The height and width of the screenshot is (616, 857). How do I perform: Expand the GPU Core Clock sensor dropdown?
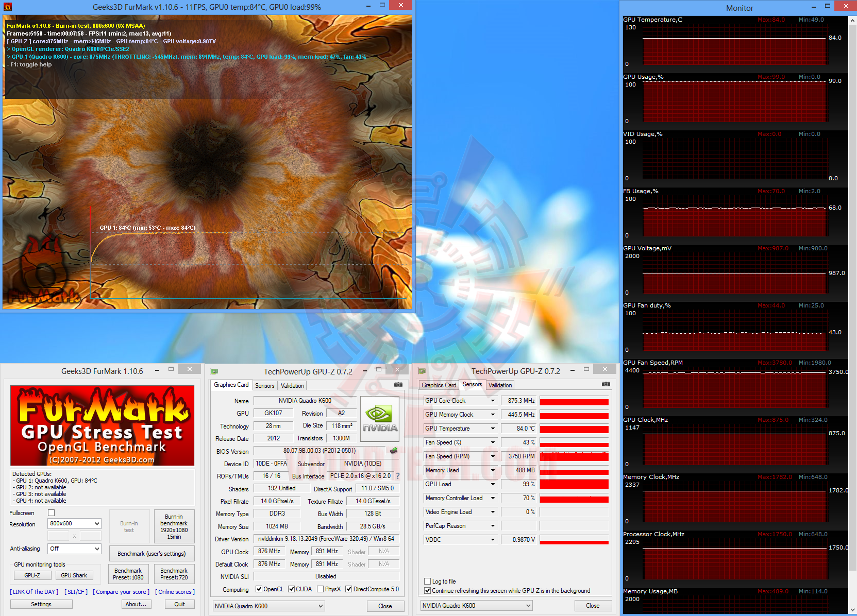tap(493, 401)
